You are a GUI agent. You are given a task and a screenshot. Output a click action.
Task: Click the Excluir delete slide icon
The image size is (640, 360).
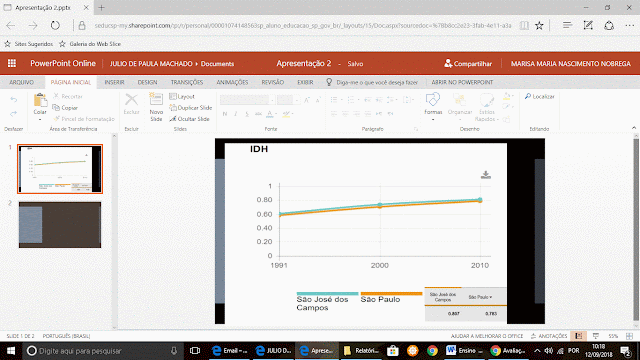pos(131,100)
